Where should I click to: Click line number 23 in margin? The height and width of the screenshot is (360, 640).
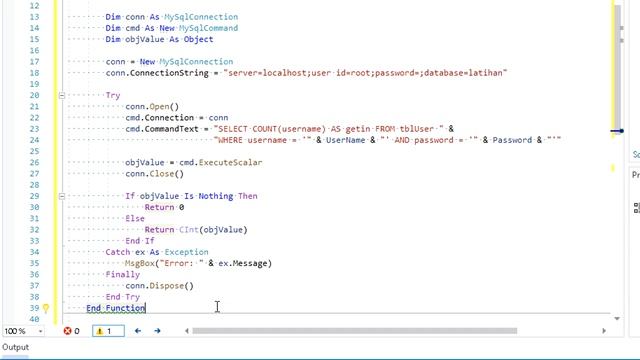pos(34,129)
